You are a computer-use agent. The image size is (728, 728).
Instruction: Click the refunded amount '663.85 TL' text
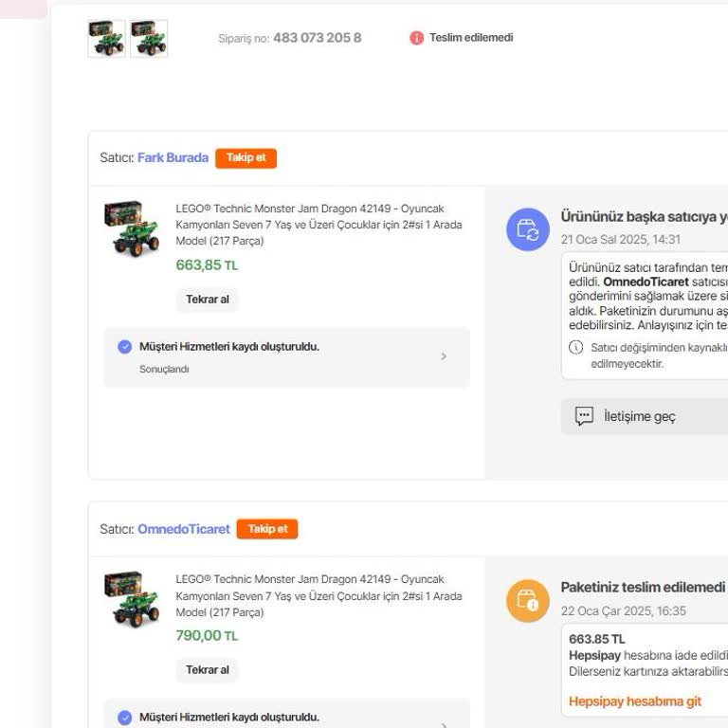click(x=597, y=639)
